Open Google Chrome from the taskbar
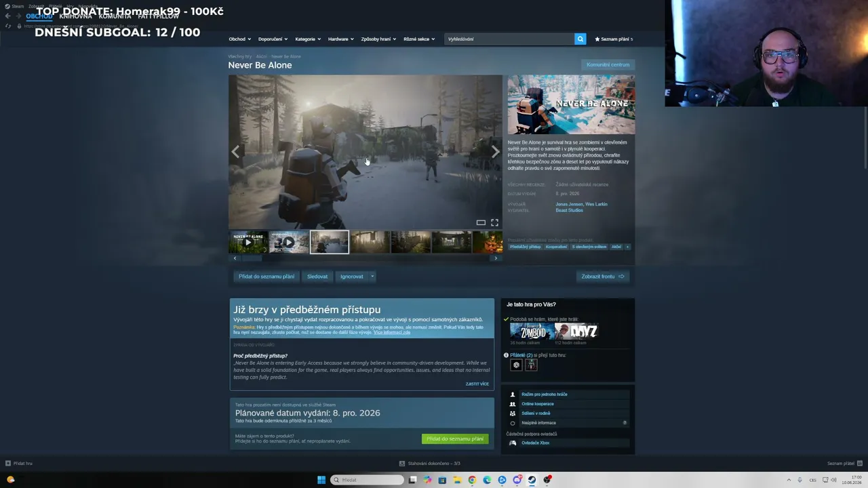This screenshot has width=868, height=488. [472, 480]
